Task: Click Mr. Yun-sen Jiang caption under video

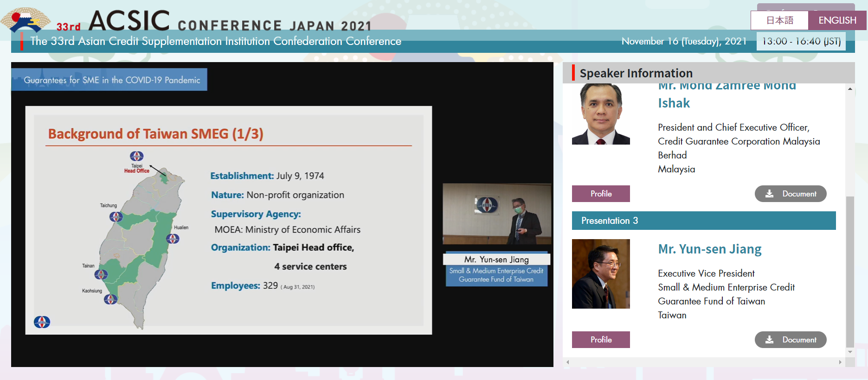Action: point(496,259)
